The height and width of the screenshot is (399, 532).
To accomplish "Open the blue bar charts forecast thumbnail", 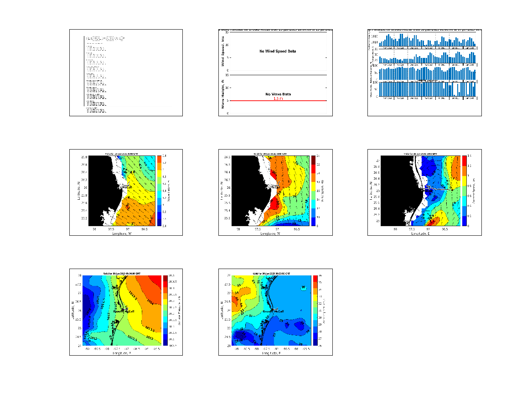I will [424, 73].
